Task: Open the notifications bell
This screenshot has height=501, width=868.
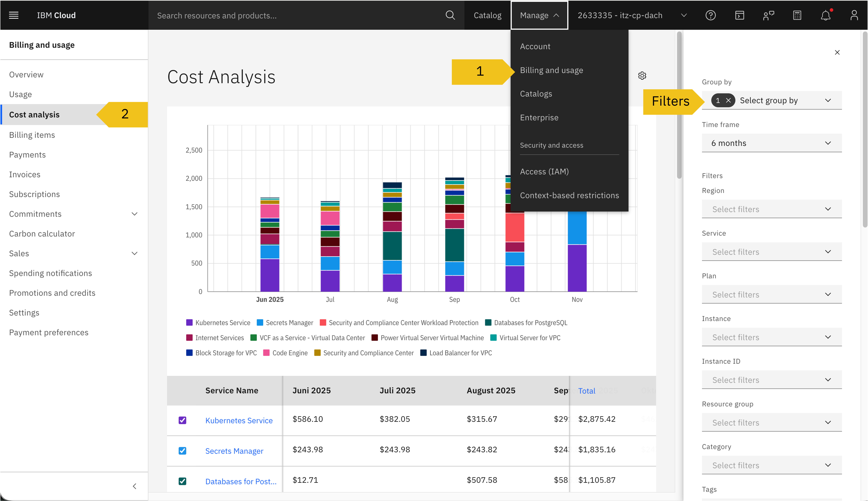Action: coord(826,15)
